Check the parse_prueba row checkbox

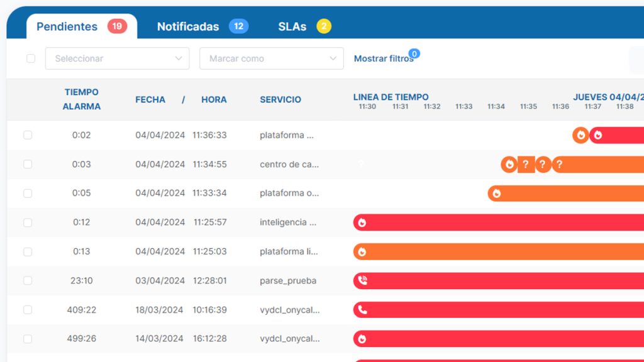tap(28, 280)
